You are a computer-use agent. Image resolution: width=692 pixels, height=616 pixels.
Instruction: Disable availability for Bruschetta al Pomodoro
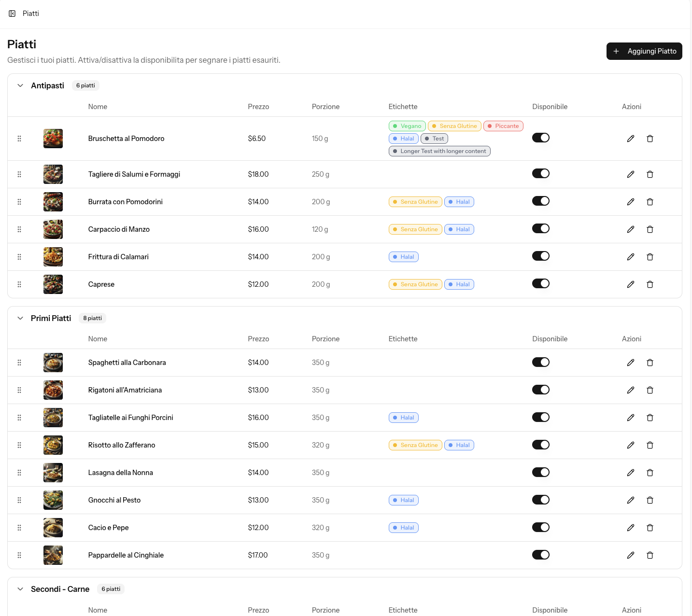point(541,138)
